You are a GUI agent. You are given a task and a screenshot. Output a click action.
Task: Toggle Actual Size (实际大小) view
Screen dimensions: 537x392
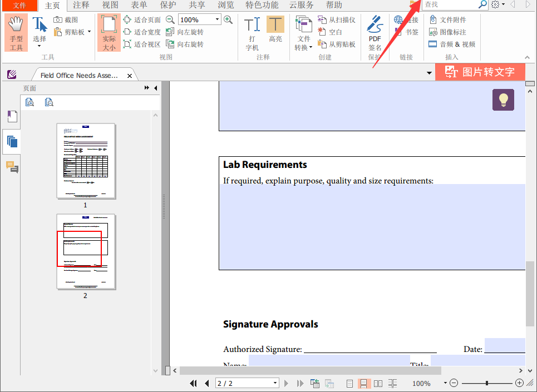pyautogui.click(x=109, y=33)
